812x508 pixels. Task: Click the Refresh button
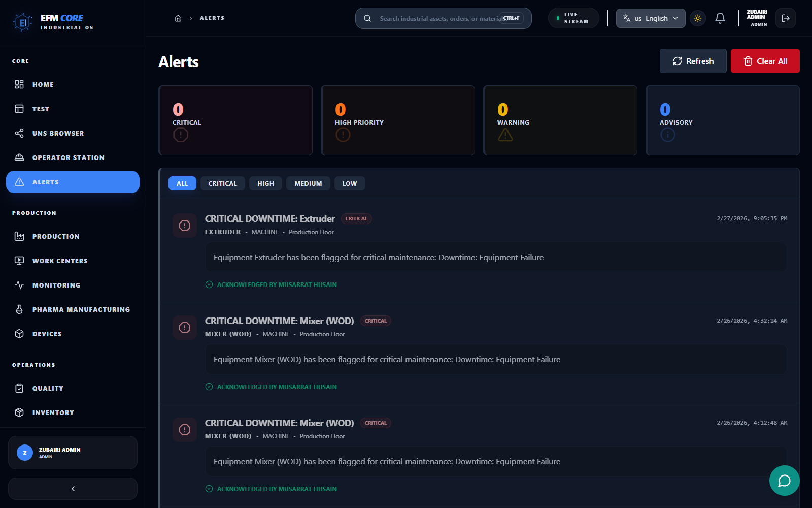pos(693,61)
